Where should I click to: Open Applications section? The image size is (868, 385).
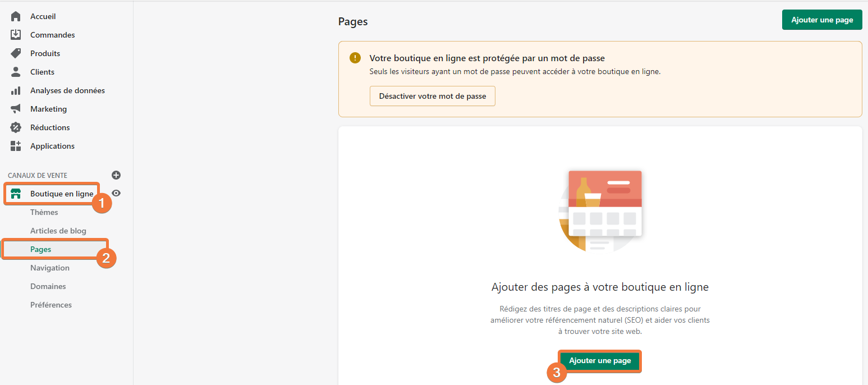pos(53,146)
